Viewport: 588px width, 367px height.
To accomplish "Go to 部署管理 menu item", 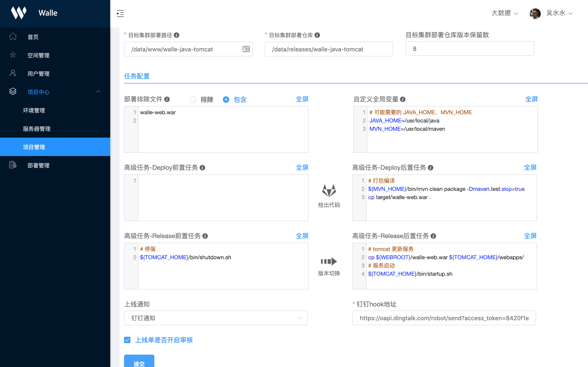I will (38, 165).
